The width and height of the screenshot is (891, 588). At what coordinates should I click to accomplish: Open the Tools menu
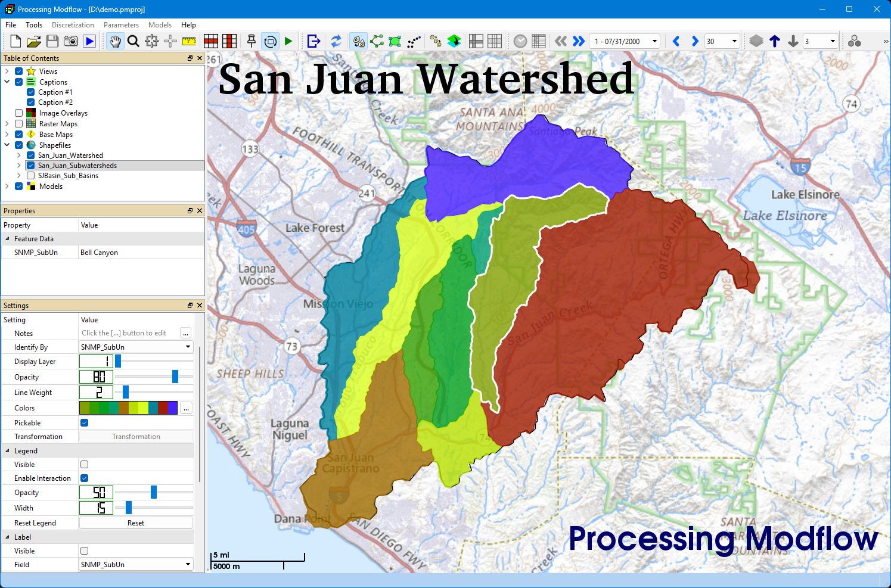[x=34, y=25]
